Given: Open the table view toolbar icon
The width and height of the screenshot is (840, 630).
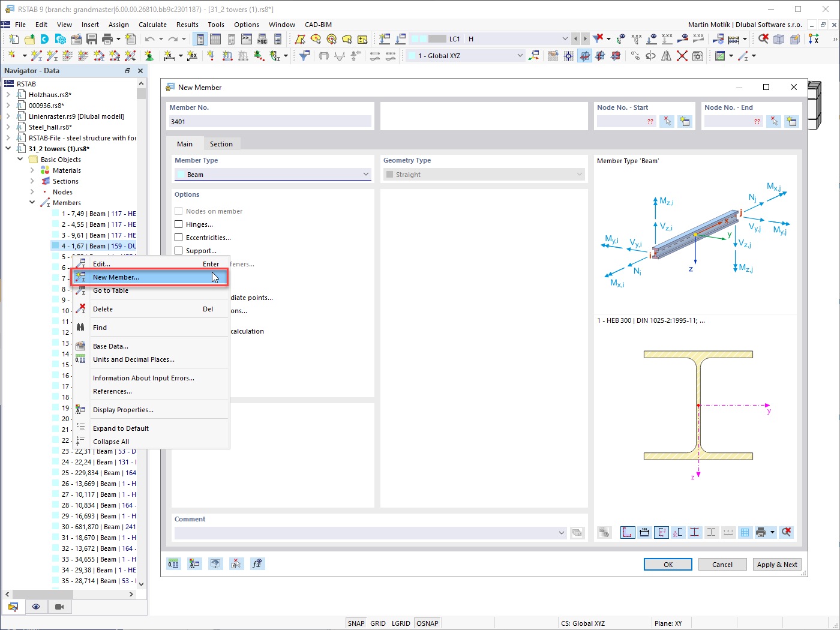Looking at the screenshot, I should pyautogui.click(x=215, y=39).
